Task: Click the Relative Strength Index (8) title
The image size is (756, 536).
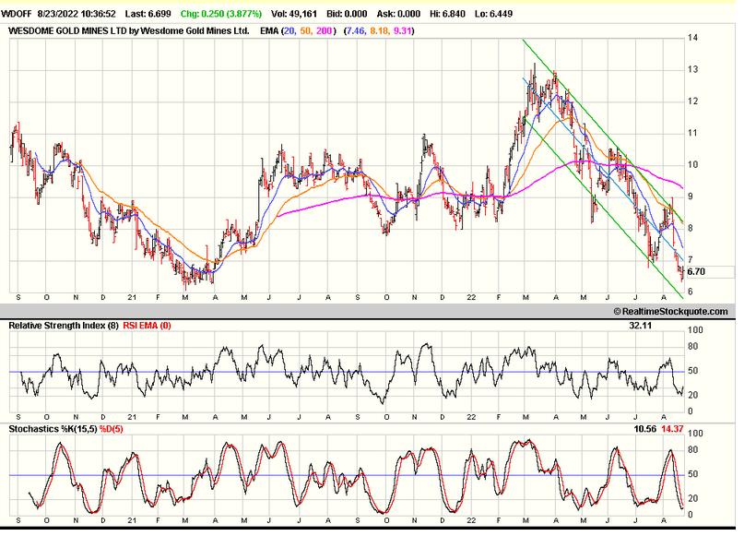Action: pos(62,326)
